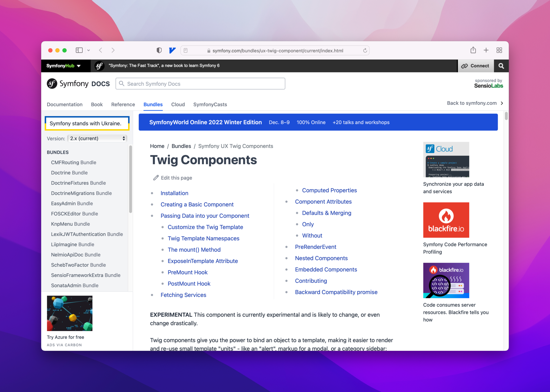Open KnpMenu Bundle in sidebar
The image size is (550, 392).
(x=71, y=224)
